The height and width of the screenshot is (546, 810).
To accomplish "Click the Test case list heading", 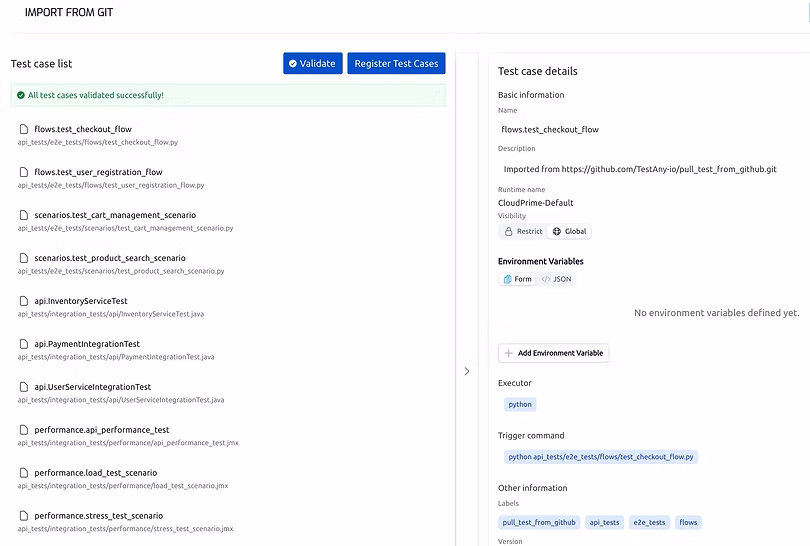I will tap(41, 64).
